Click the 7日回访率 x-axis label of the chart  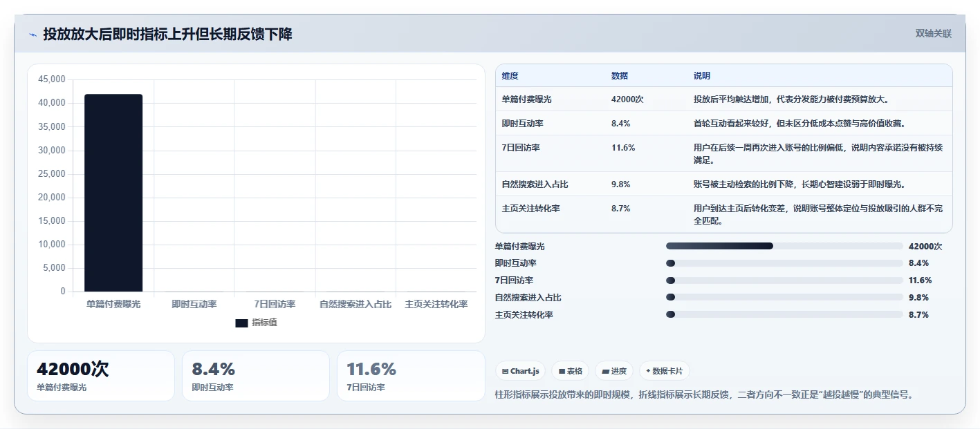pyautogui.click(x=275, y=304)
